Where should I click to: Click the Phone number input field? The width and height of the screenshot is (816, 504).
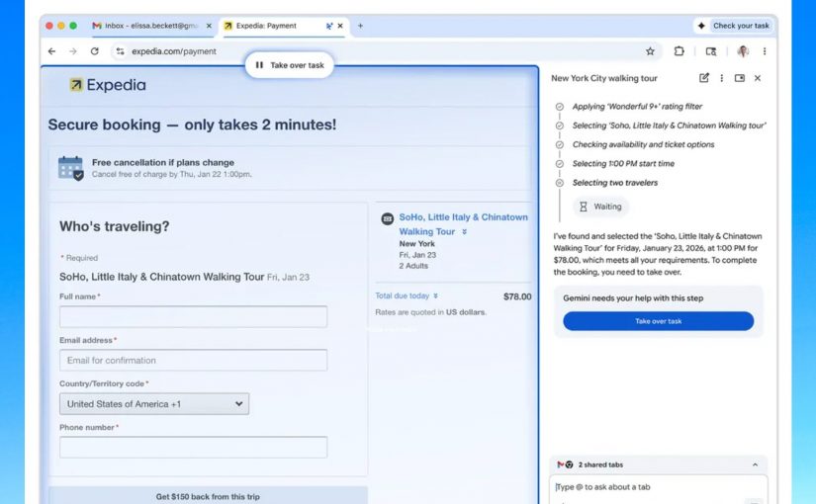tap(193, 448)
